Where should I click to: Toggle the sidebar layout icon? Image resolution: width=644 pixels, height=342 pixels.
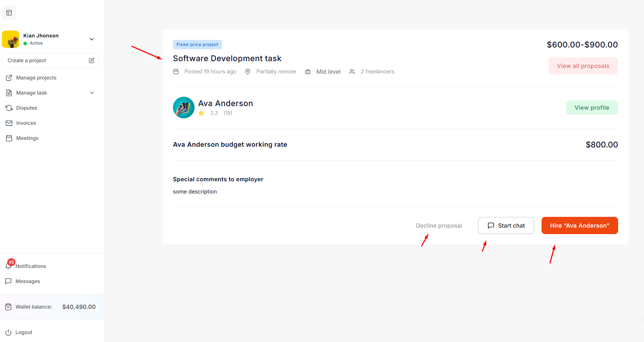9,13
